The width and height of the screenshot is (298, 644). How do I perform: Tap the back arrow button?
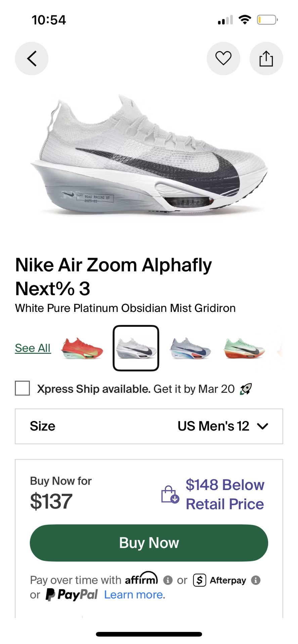coord(32,59)
